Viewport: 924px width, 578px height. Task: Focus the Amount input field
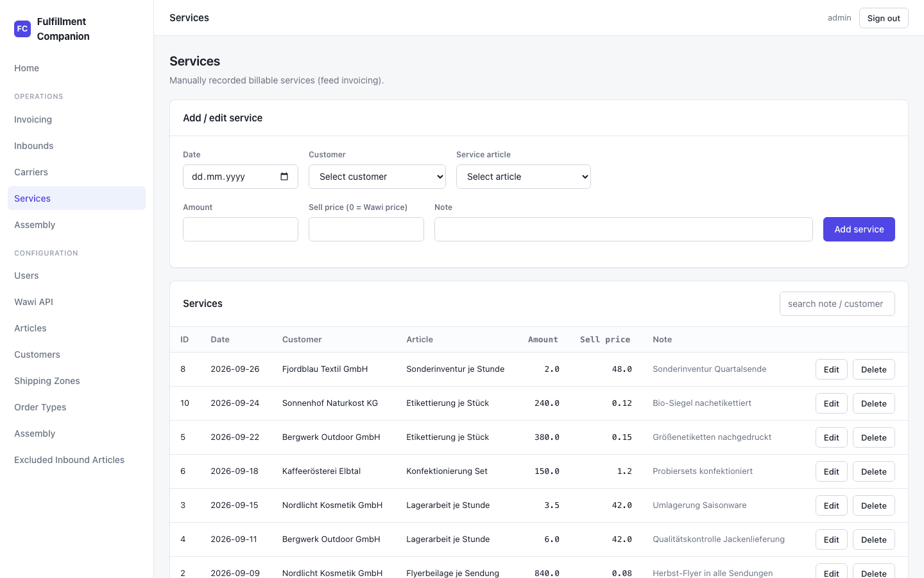pyautogui.click(x=241, y=229)
